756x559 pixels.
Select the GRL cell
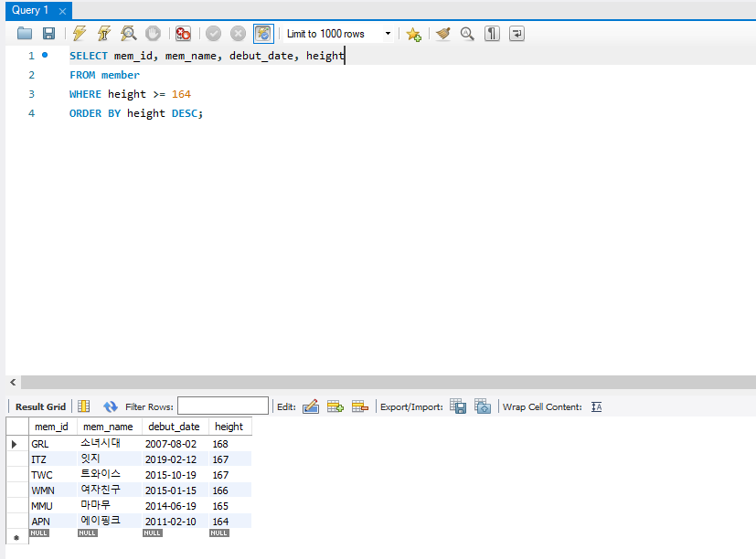[52, 444]
